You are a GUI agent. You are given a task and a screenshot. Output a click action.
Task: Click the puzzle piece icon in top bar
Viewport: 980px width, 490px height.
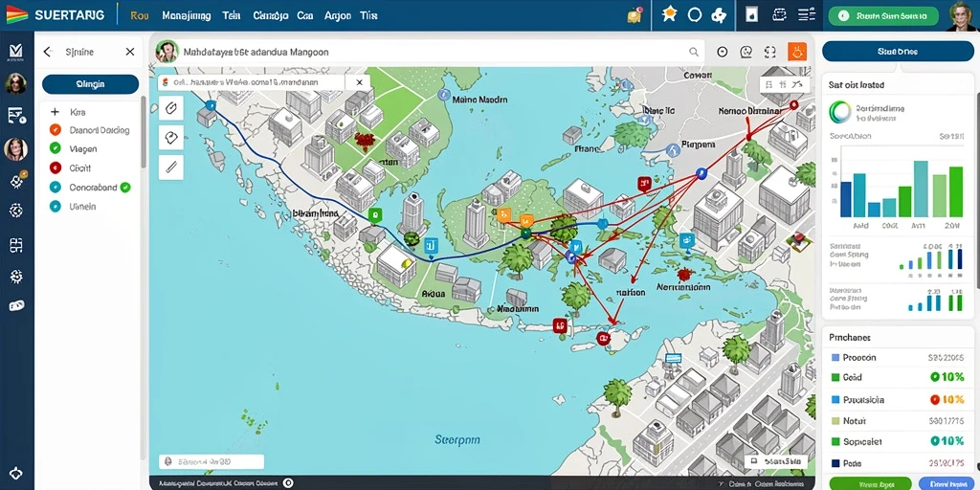click(x=720, y=15)
